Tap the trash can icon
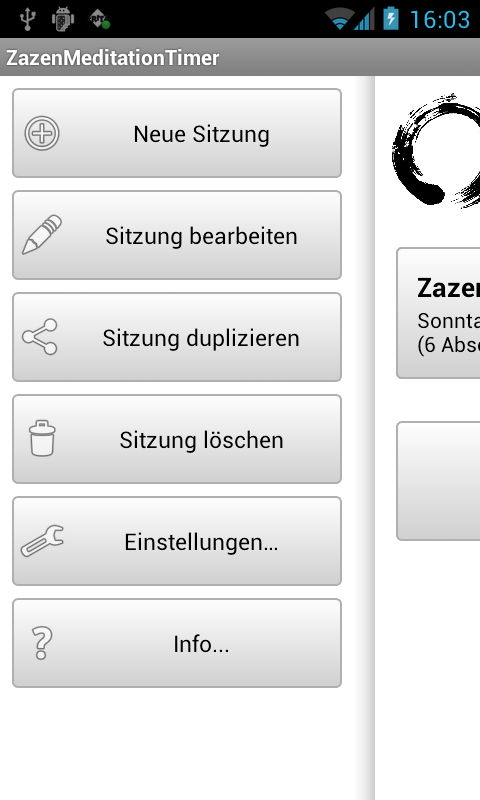Image resolution: width=480 pixels, height=800 pixels. [x=42, y=438]
